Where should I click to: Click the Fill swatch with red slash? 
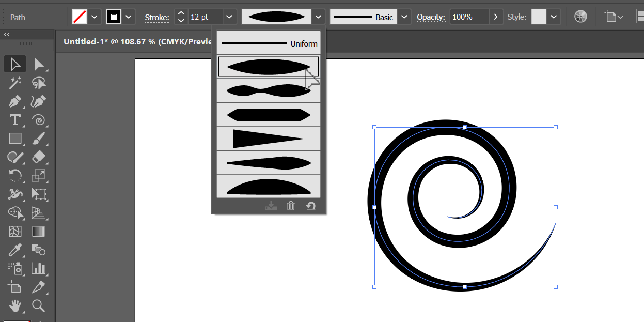[80, 17]
